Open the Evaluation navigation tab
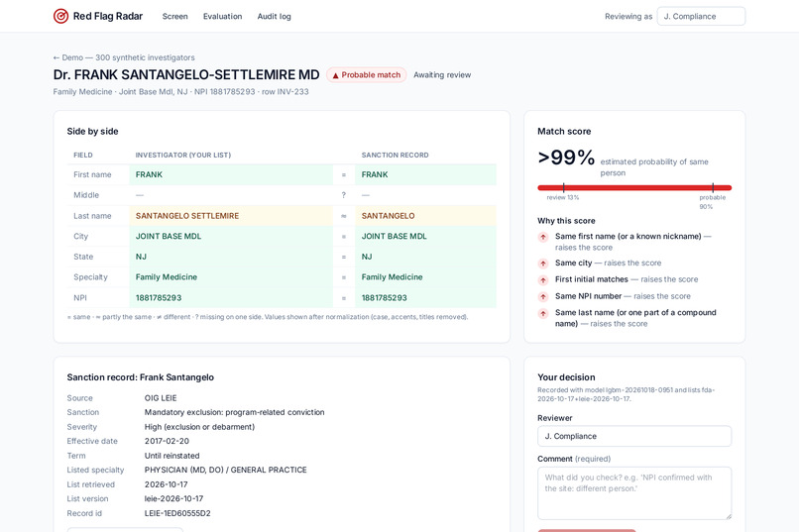 [x=222, y=16]
